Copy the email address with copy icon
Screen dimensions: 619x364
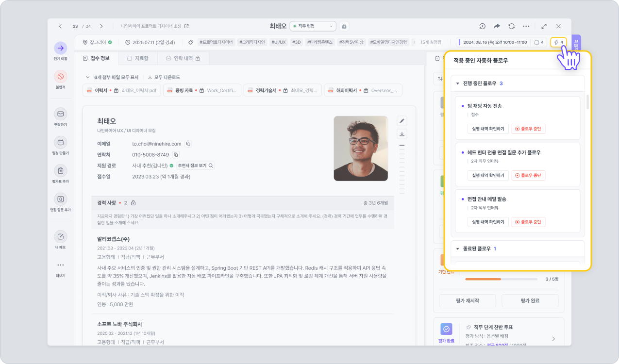point(188,144)
